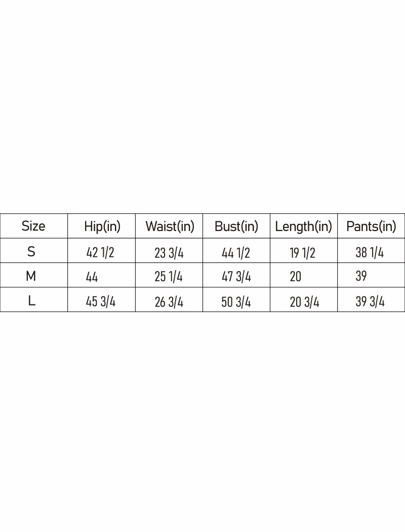This screenshot has width=405, height=532.
Task: Click hip value 42 1/2 for size S
Action: pos(101,252)
